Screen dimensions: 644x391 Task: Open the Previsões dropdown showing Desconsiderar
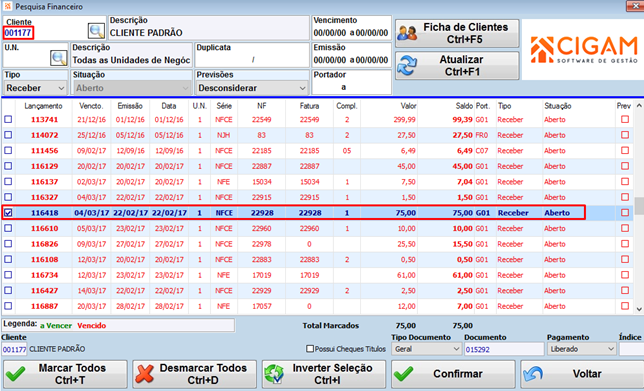[252, 88]
